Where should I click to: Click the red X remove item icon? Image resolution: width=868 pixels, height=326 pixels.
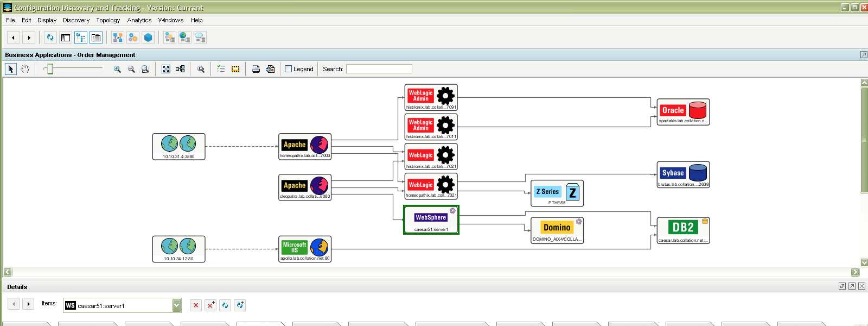[196, 305]
